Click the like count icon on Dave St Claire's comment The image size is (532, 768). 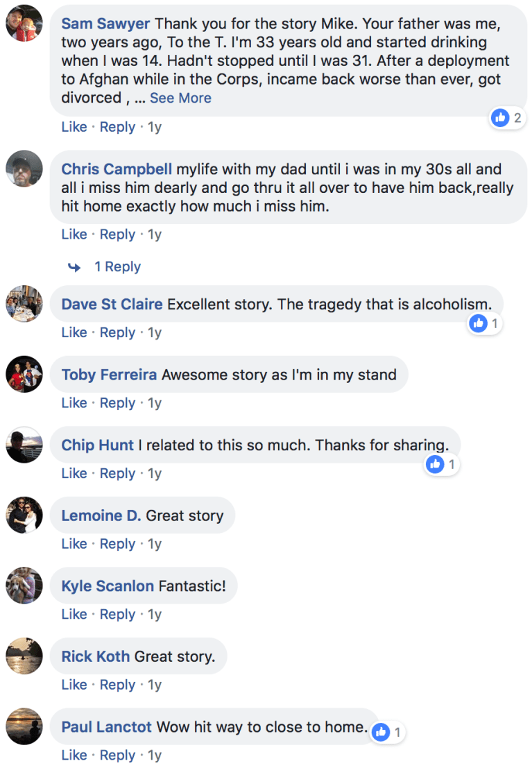tap(478, 323)
